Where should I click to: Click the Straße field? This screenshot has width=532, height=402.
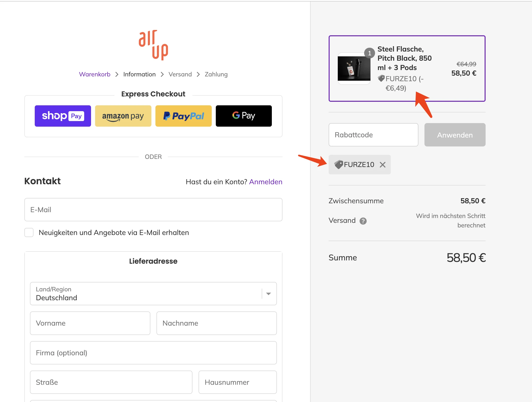[x=111, y=382]
